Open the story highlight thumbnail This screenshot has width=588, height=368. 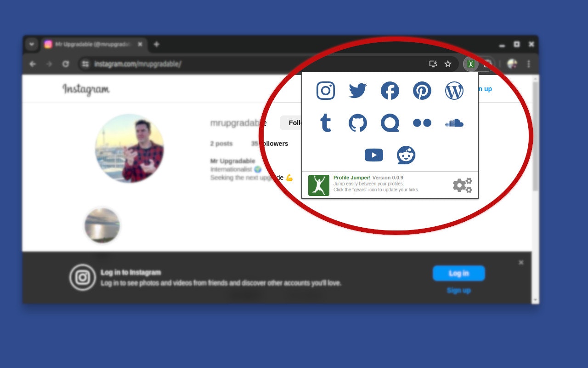102,225
